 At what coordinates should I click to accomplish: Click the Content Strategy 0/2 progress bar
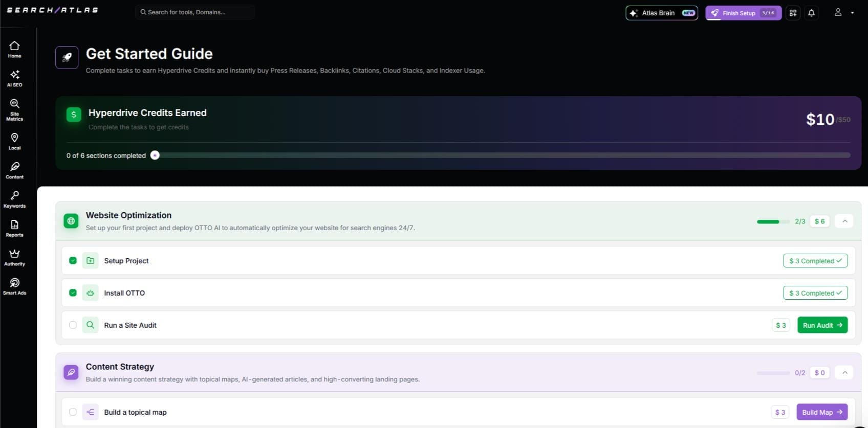[x=773, y=373]
